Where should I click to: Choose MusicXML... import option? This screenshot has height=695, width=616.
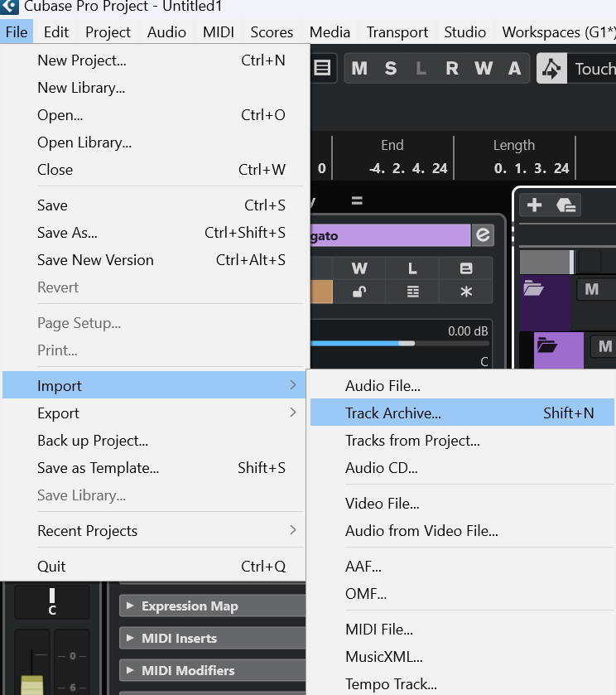(462, 656)
